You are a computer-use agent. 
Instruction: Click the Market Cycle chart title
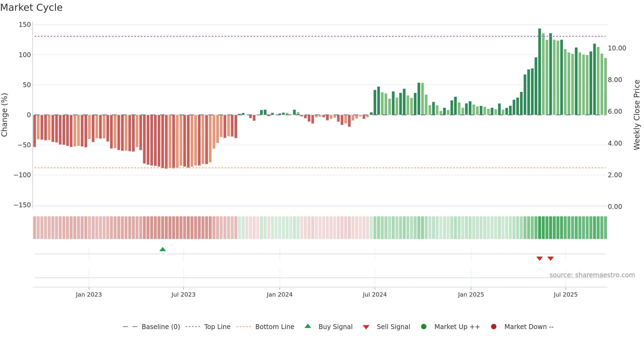pyautogui.click(x=31, y=8)
